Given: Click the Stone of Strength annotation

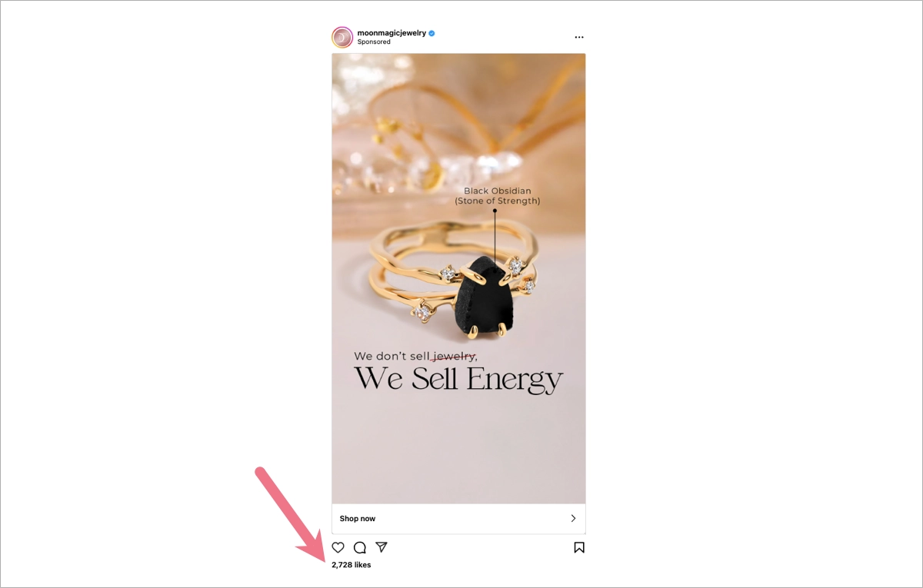Looking at the screenshot, I should [497, 201].
